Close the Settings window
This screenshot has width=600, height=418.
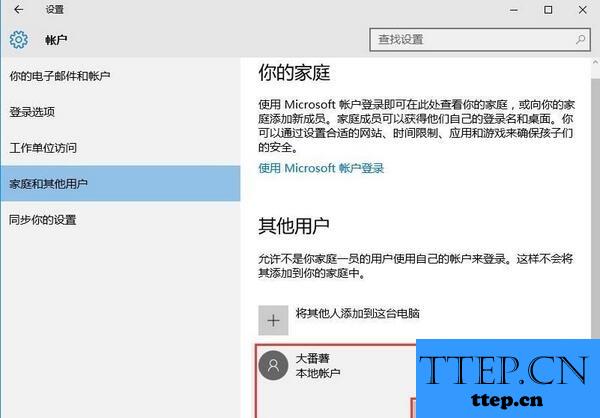(582, 10)
